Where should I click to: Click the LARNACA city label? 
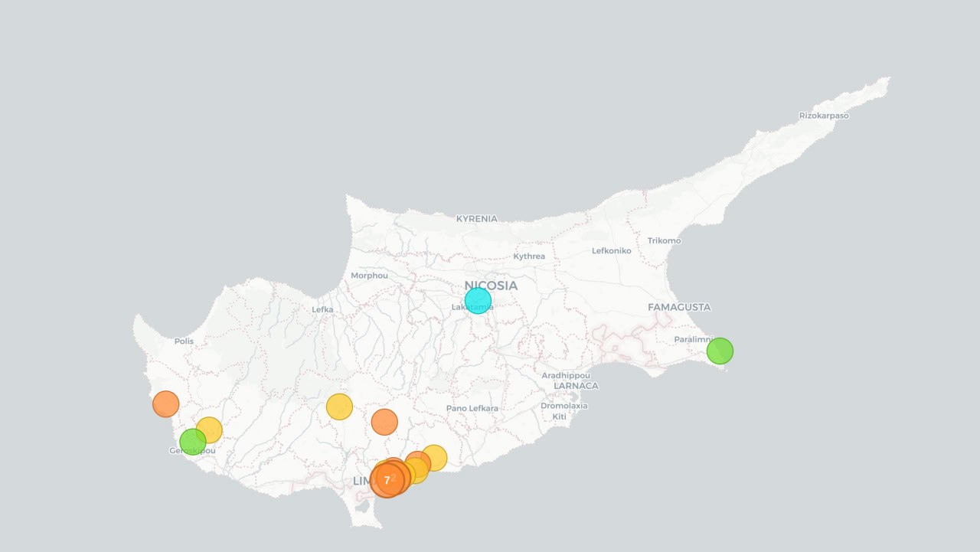click(576, 386)
